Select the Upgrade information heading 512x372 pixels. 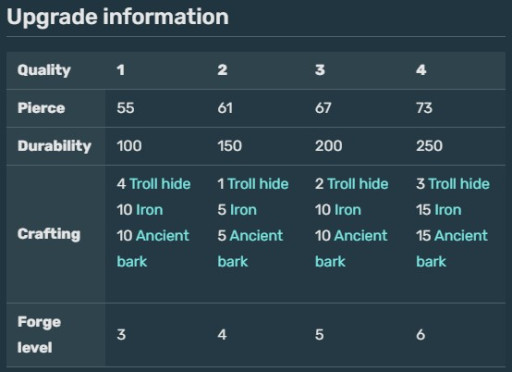coord(118,17)
